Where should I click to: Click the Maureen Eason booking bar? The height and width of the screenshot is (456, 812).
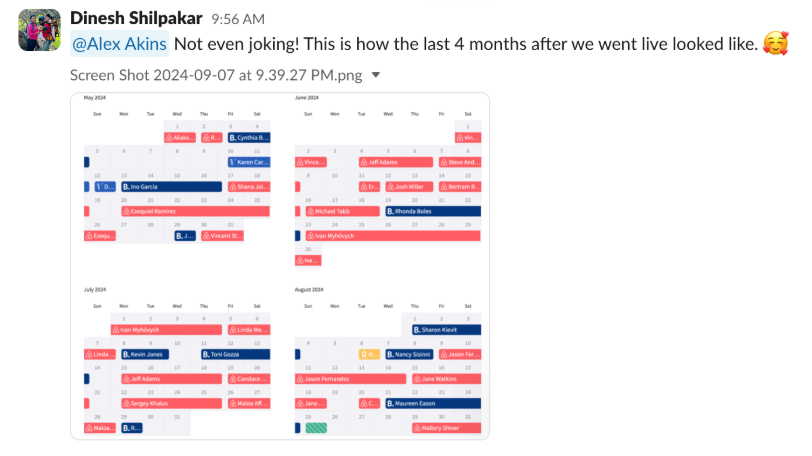(433, 403)
